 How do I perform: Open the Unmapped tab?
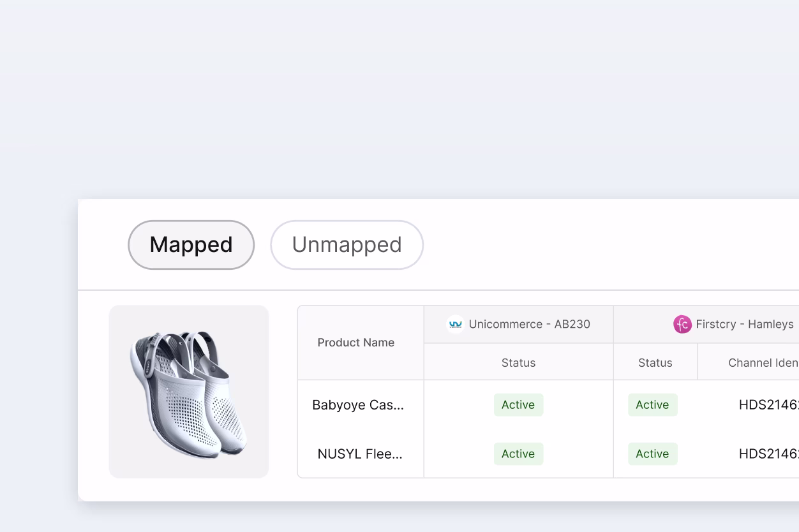pos(347,245)
